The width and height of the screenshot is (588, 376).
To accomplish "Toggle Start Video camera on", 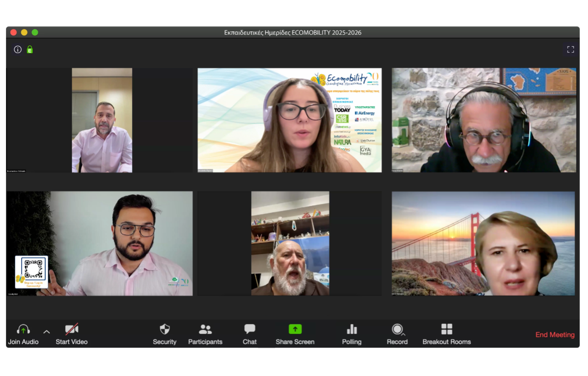I will tap(72, 329).
